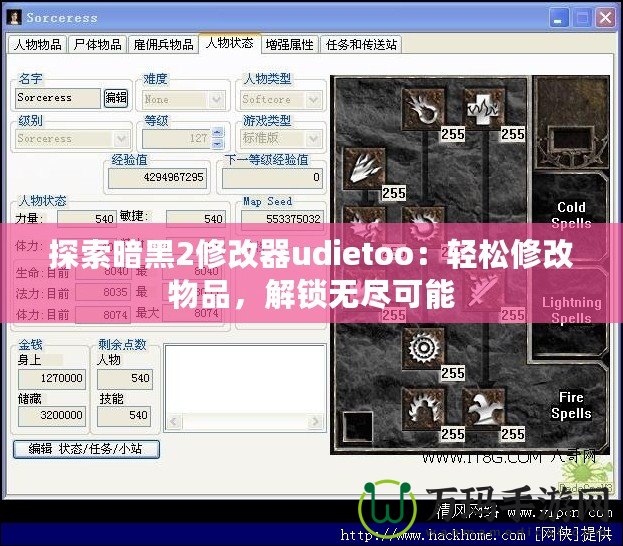The image size is (623, 546).
Task: Go to the 任务和传送站 tab
Action: [x=361, y=45]
